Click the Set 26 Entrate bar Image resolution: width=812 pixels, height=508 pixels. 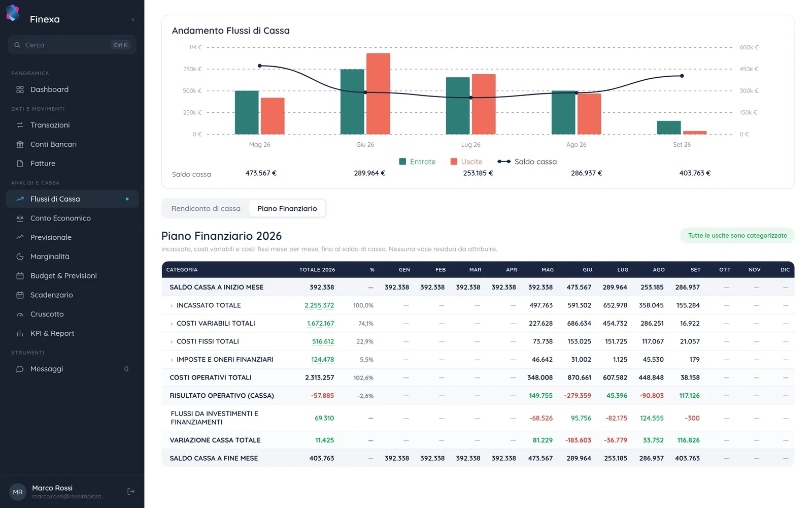pyautogui.click(x=669, y=128)
